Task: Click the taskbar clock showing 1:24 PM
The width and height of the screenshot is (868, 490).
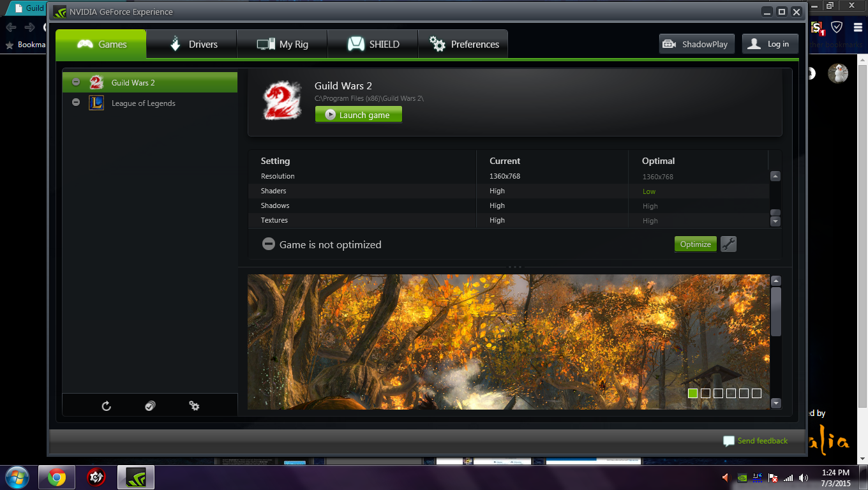Action: 835,477
